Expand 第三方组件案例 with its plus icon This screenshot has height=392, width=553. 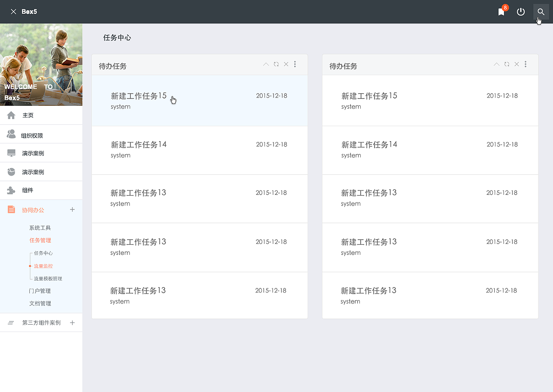(x=72, y=322)
